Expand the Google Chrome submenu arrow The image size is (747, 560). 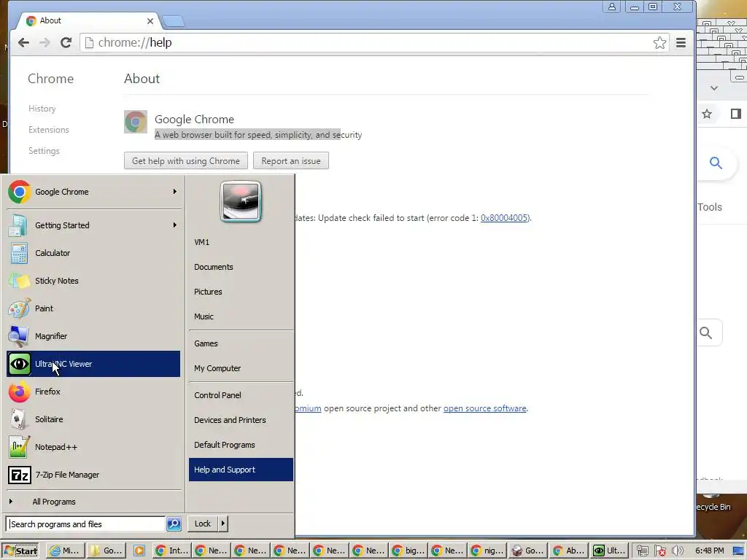tap(175, 192)
